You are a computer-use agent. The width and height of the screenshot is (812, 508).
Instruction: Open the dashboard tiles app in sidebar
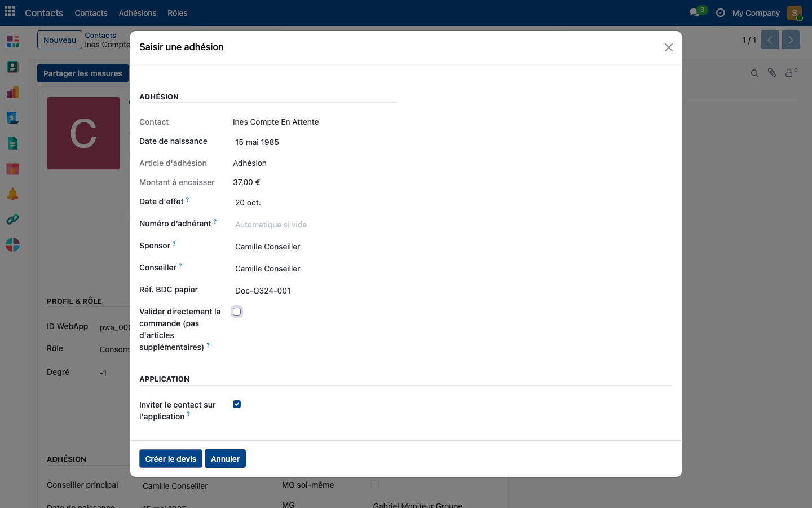click(x=12, y=41)
